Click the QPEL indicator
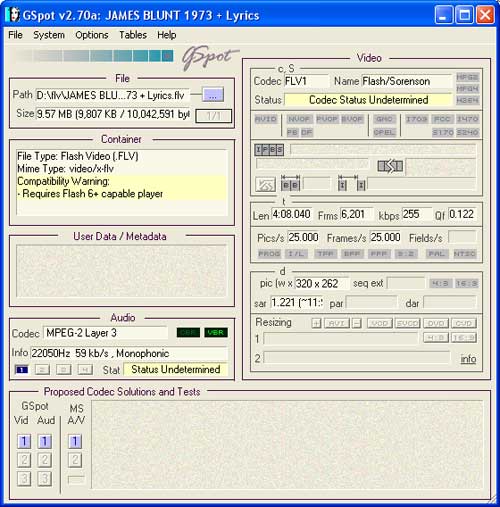The height and width of the screenshot is (507, 500). [384, 132]
